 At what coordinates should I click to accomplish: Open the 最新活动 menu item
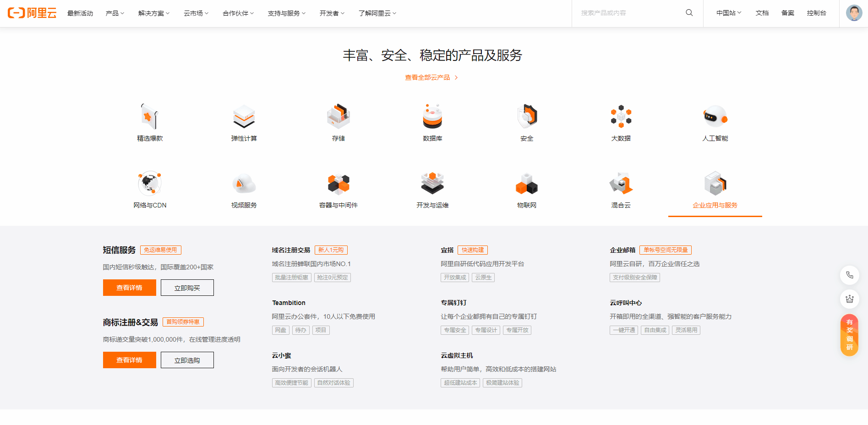point(80,13)
